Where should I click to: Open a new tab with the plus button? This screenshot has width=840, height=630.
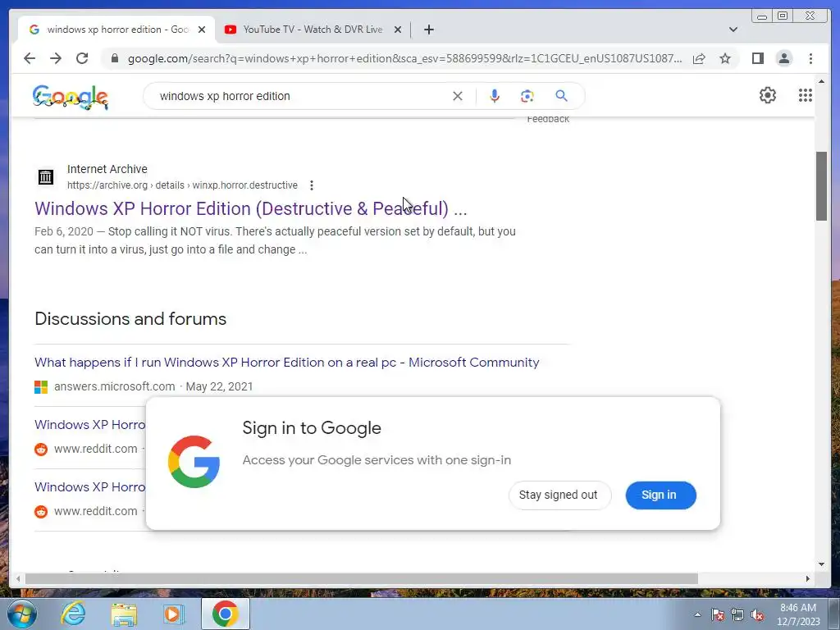(428, 30)
